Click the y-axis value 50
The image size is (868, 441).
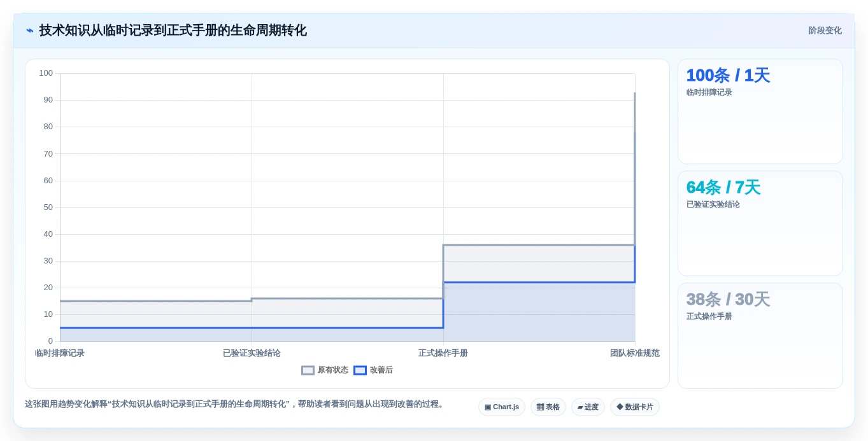click(48, 207)
